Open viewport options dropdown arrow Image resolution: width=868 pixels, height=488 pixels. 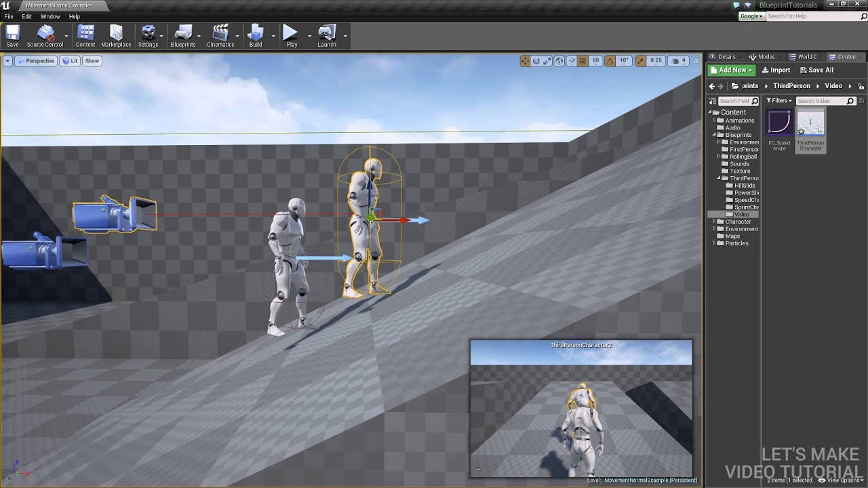coord(7,61)
